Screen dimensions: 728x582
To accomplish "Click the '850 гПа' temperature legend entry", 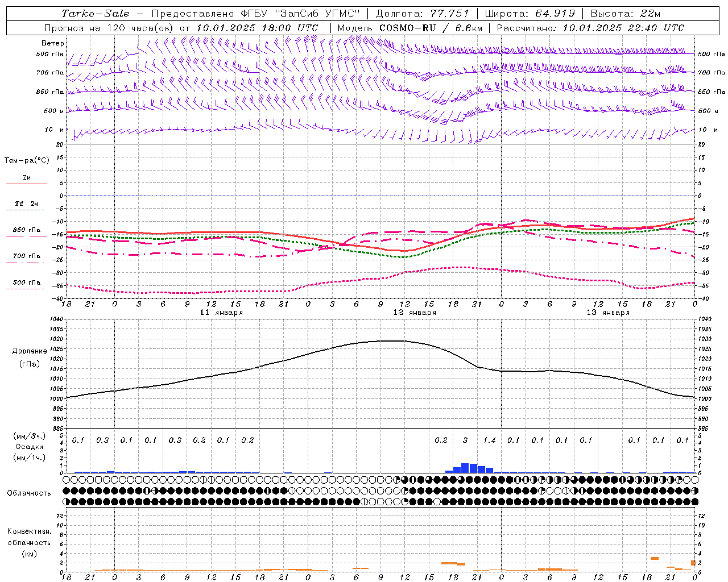I will pyautogui.click(x=27, y=230).
